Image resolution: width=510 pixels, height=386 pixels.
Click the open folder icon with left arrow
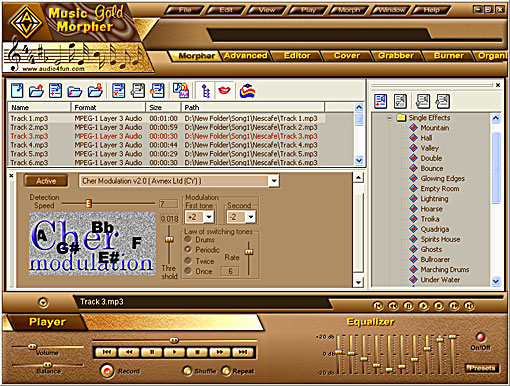pos(75,91)
